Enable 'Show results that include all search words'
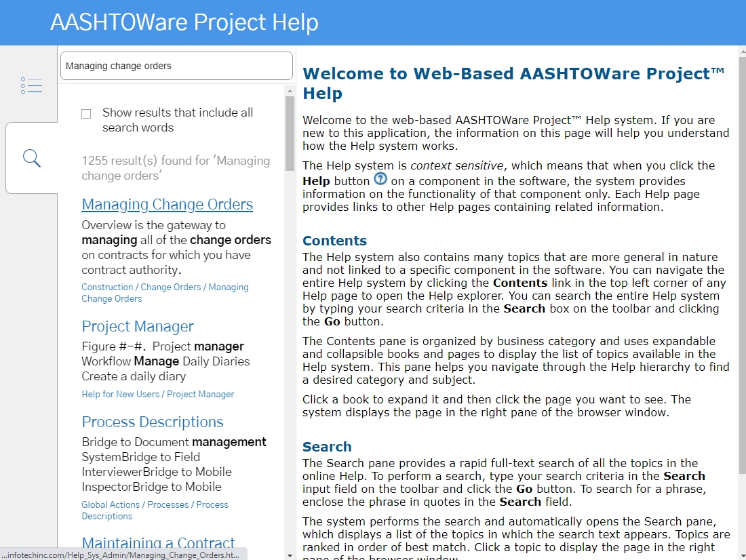The width and height of the screenshot is (746, 560). coord(86,114)
